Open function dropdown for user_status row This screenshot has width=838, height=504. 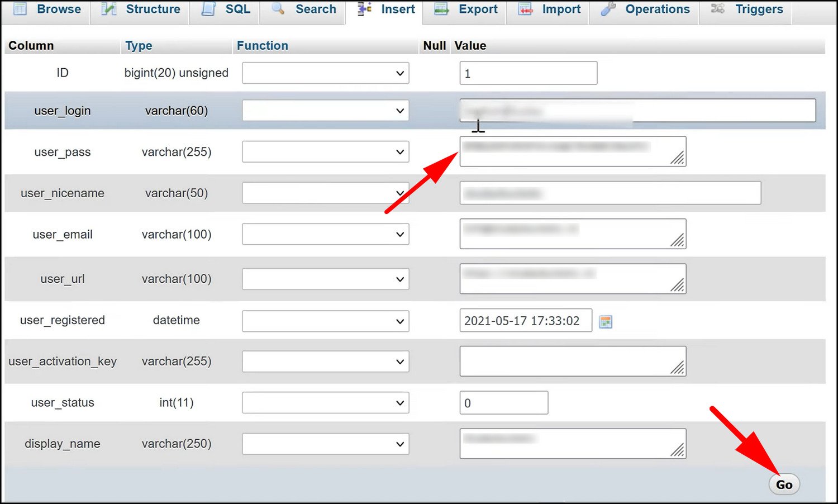click(x=325, y=403)
